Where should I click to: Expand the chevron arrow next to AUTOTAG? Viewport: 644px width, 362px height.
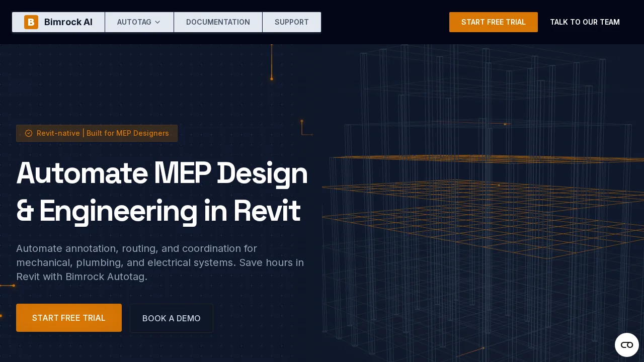pos(157,22)
